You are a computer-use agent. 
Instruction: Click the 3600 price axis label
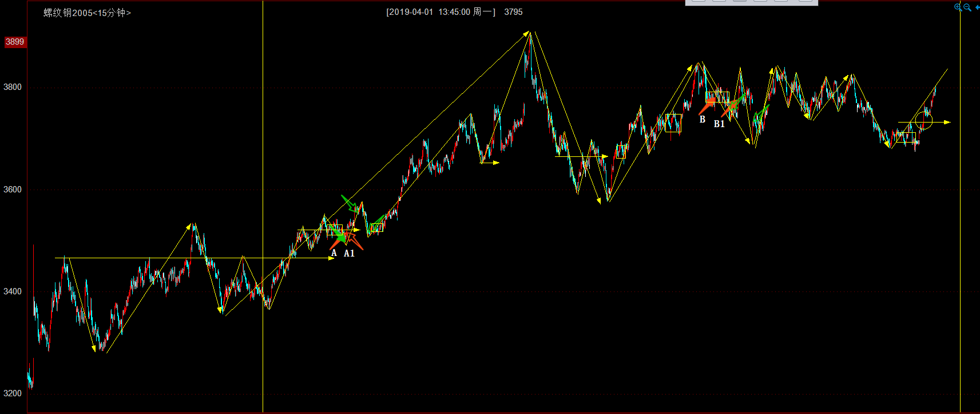[x=13, y=190]
